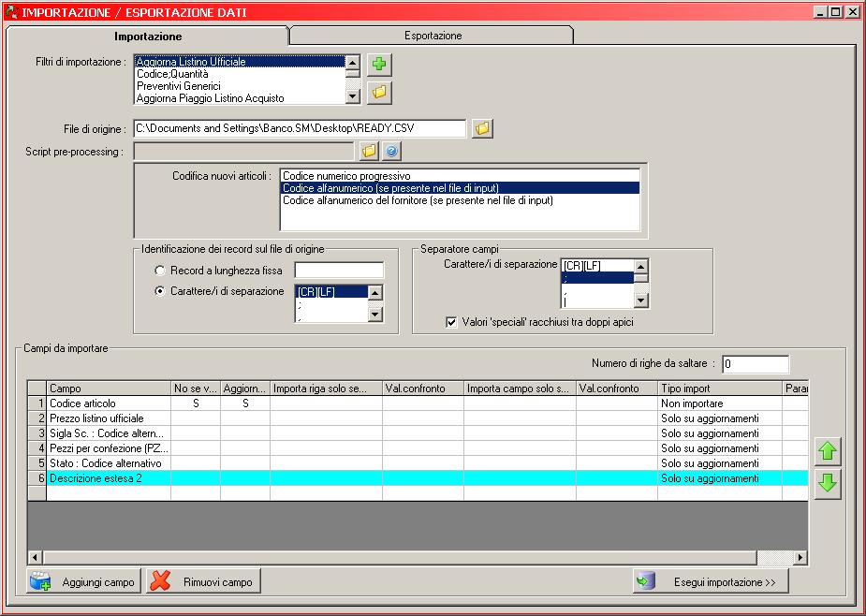Viewport: 866px width, 616px height.
Task: Choose Codice alfanumerico del fornitore option
Action: [x=460, y=200]
